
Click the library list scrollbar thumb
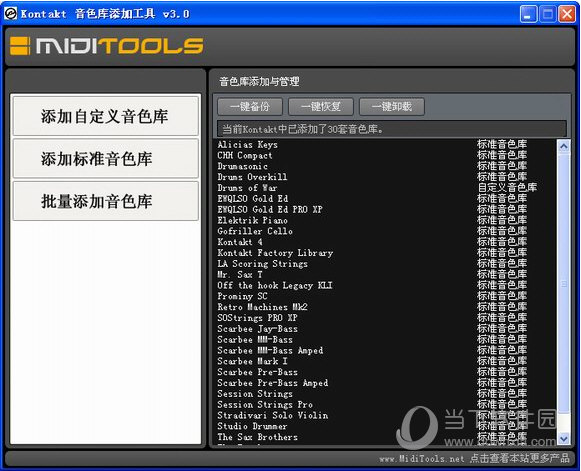tap(564, 283)
